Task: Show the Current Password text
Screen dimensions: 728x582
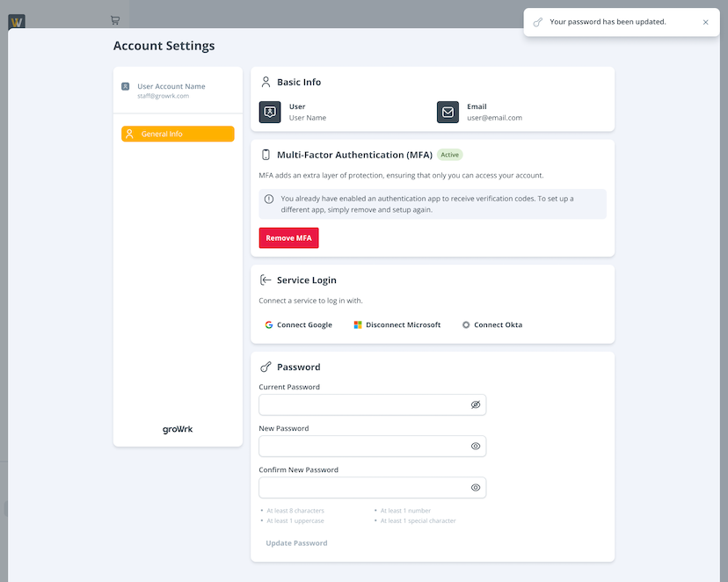Action: pos(476,404)
